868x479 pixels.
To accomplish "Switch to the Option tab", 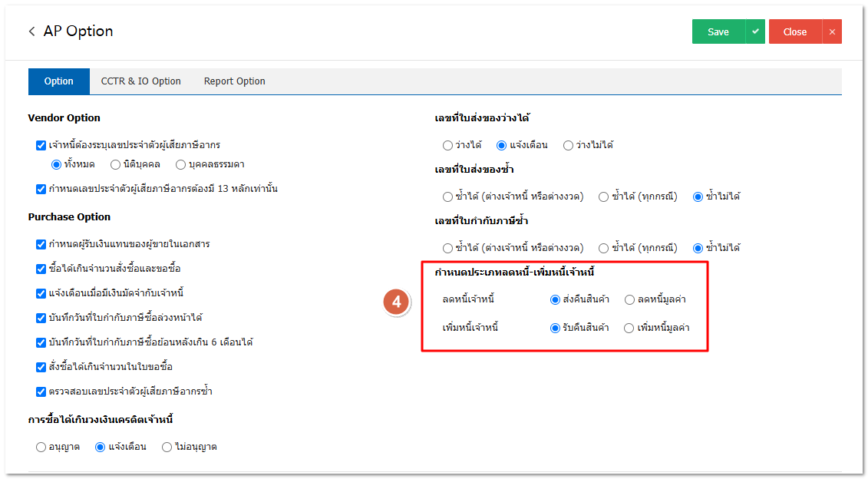I will (58, 81).
